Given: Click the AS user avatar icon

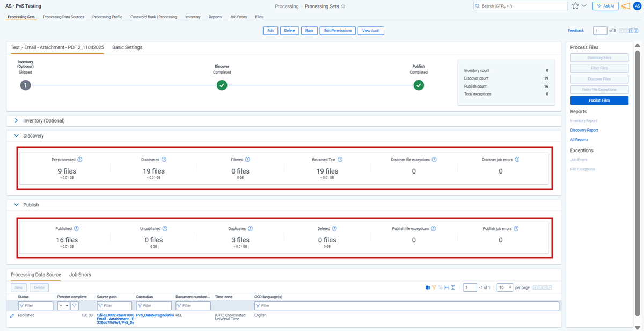Looking at the screenshot, I should pyautogui.click(x=637, y=6).
